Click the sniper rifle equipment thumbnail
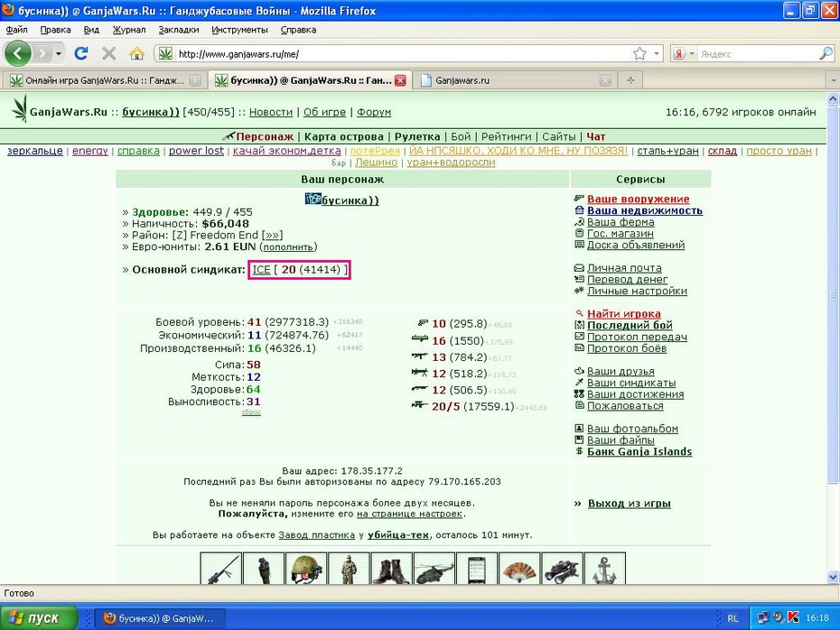Screen dimensions: 840x630 220,569
